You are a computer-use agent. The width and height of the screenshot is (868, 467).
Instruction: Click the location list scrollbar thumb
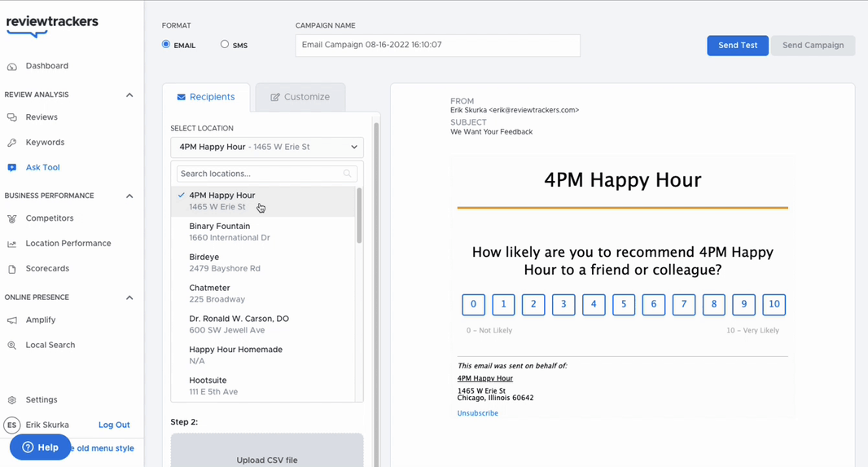pos(359,215)
